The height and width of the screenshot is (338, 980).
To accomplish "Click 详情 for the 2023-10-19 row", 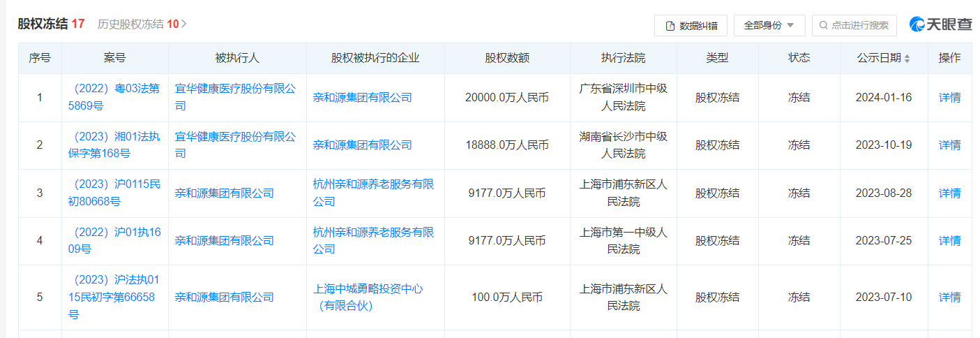I will (x=949, y=145).
